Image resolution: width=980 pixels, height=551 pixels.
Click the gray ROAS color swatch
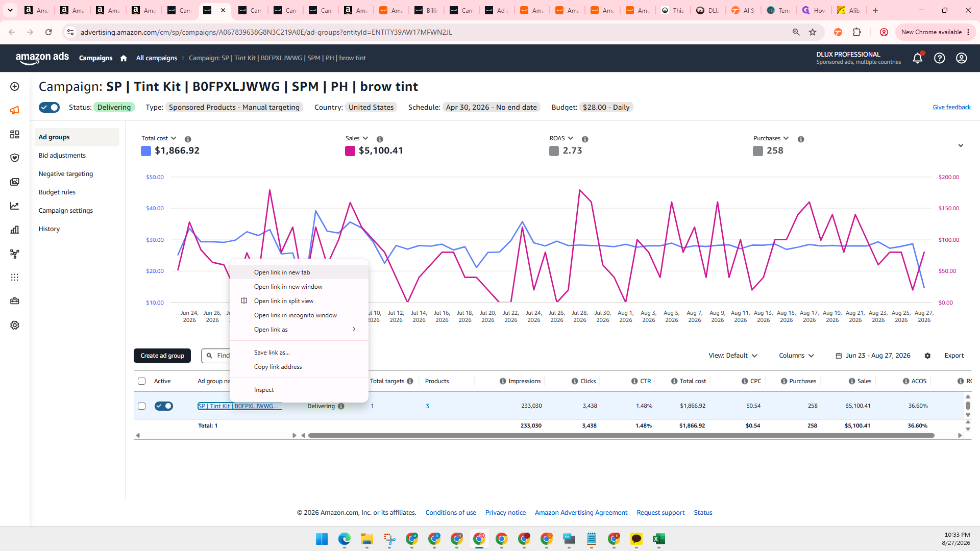(x=554, y=151)
